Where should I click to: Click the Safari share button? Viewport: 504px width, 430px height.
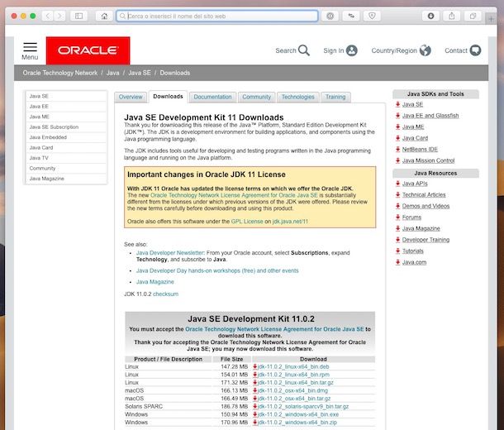pos(452,16)
